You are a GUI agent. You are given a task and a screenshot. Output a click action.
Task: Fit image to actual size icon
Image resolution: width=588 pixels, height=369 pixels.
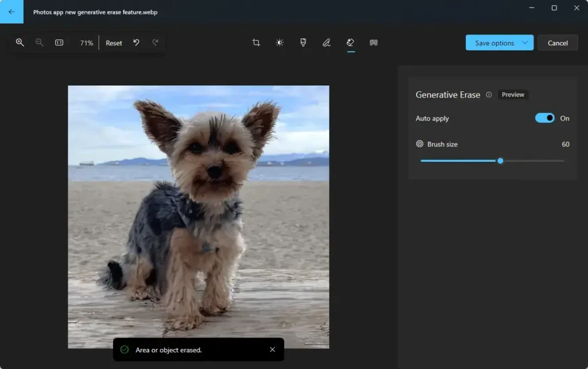(59, 42)
